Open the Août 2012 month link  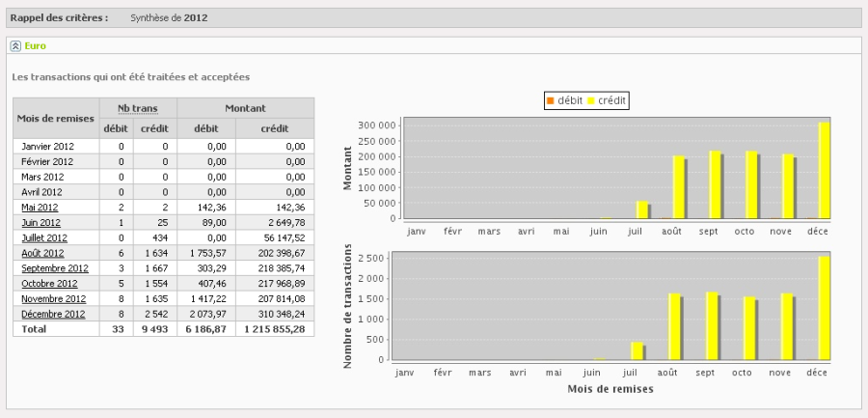(42, 253)
